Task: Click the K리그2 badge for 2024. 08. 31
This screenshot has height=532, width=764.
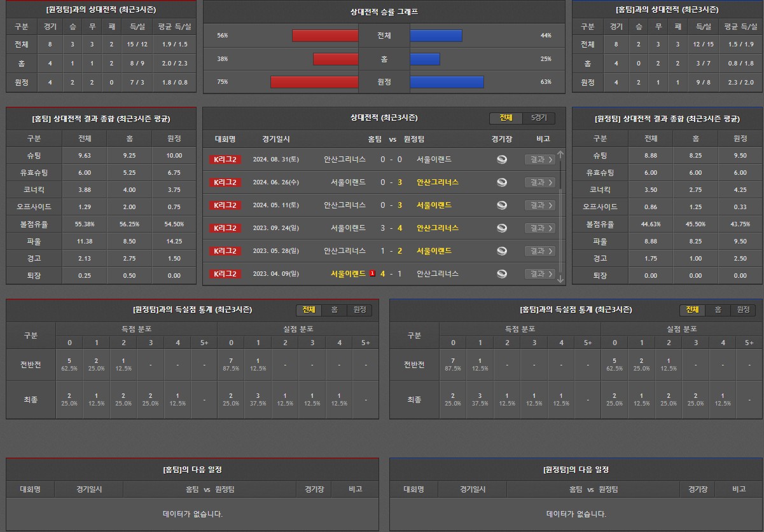Action: click(225, 160)
